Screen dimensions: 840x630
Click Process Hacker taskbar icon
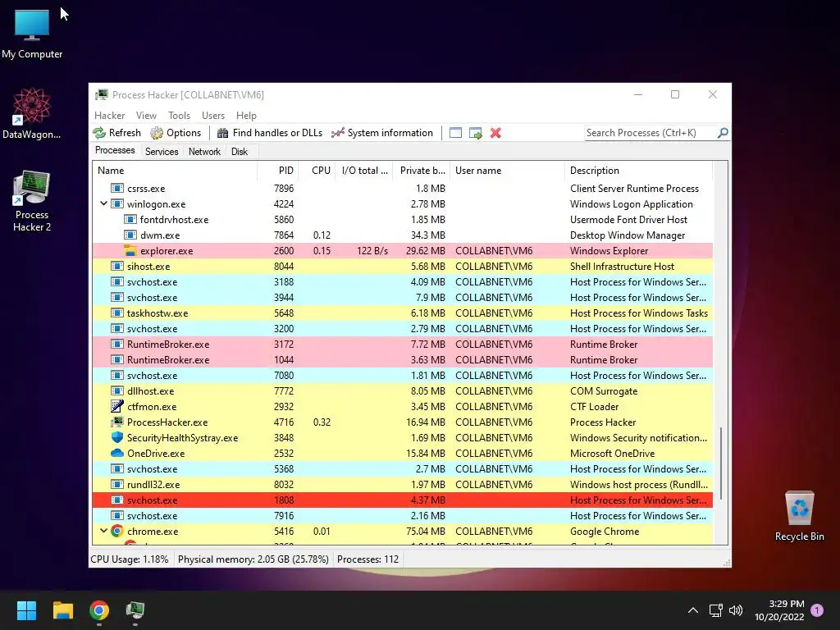pos(135,610)
